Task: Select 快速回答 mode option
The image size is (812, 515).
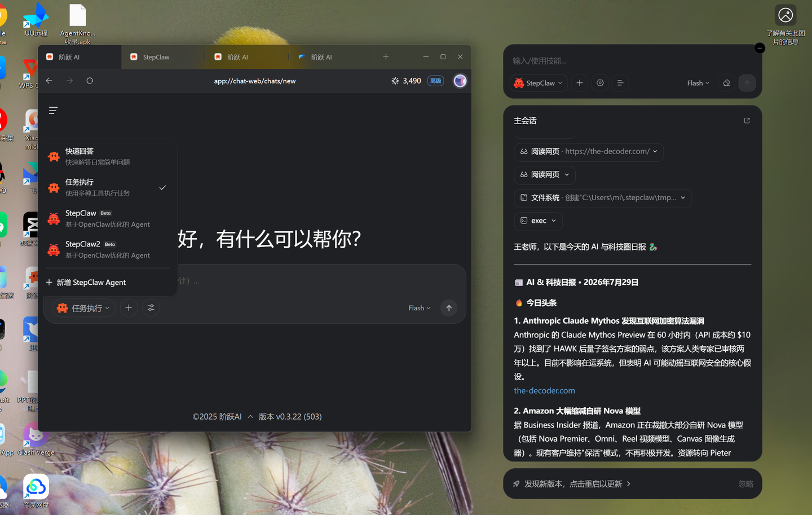Action: point(108,156)
